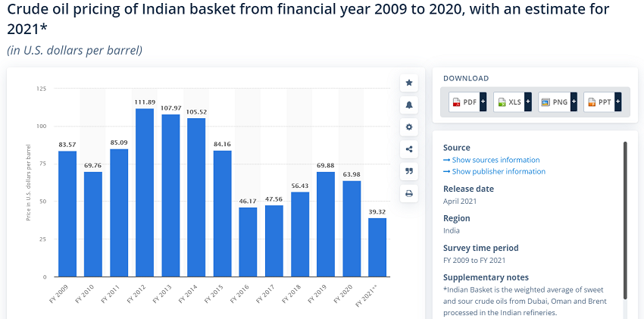Screen dimensions: 644x319
Task: Click the FY 2016 bar
Action: 248,242
